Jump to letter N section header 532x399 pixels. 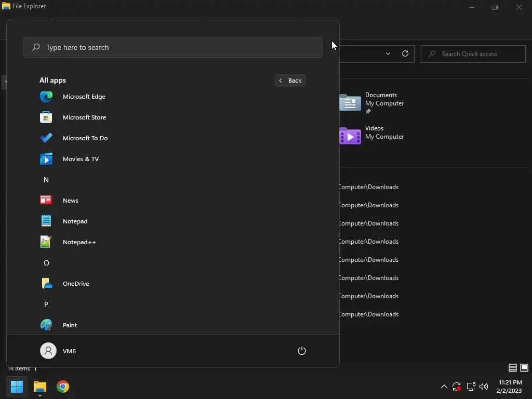click(x=46, y=180)
